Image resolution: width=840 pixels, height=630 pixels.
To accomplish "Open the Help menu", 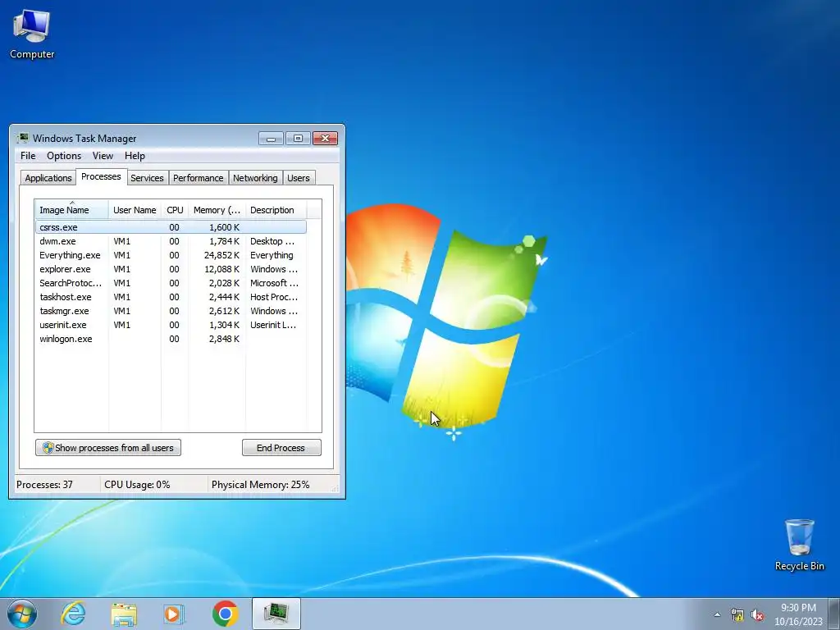I will (x=135, y=156).
